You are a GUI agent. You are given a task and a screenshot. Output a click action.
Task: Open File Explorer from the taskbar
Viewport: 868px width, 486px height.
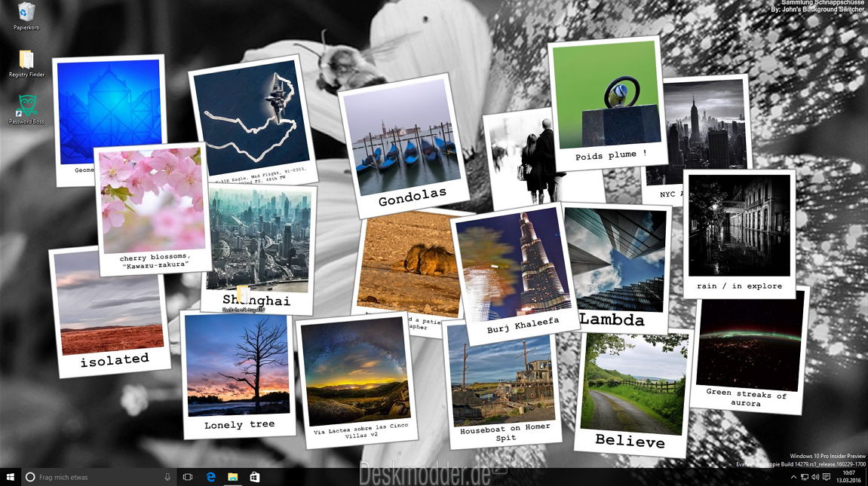click(232, 477)
